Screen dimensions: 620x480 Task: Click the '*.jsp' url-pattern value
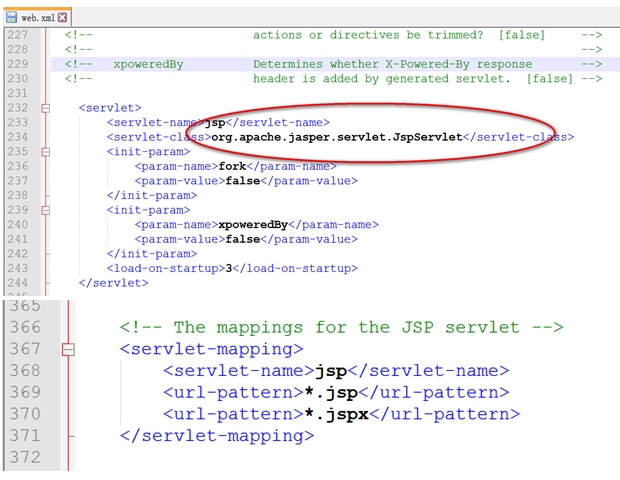[331, 393]
